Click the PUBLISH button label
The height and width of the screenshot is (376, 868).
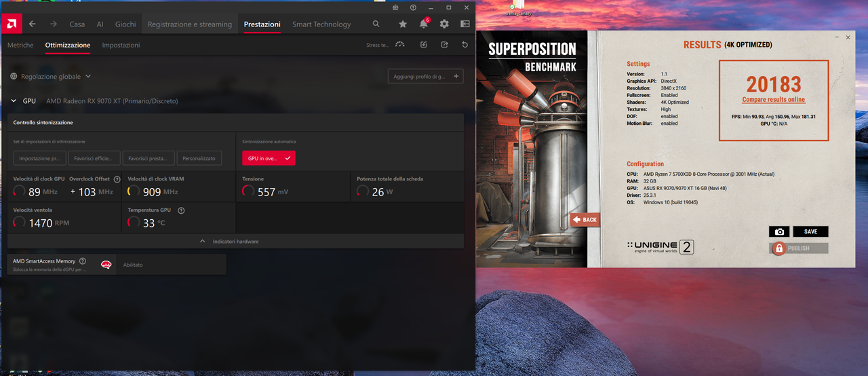799,248
